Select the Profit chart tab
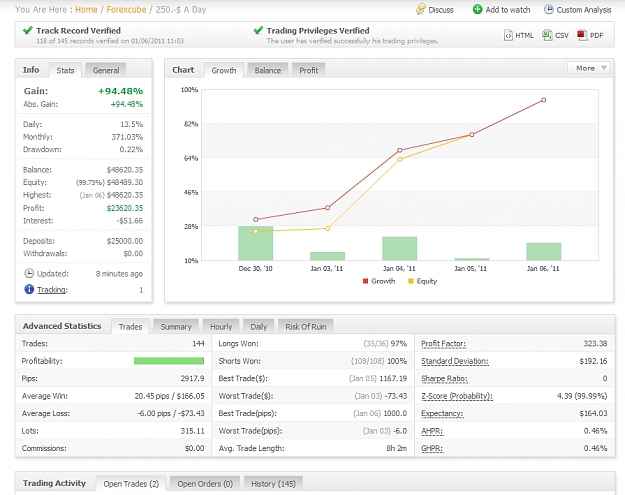The height and width of the screenshot is (495, 625). 309,71
